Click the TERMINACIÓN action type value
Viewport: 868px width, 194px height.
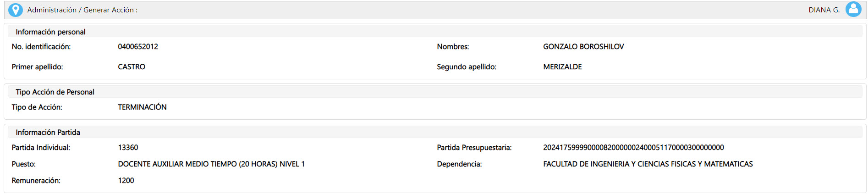pos(142,107)
